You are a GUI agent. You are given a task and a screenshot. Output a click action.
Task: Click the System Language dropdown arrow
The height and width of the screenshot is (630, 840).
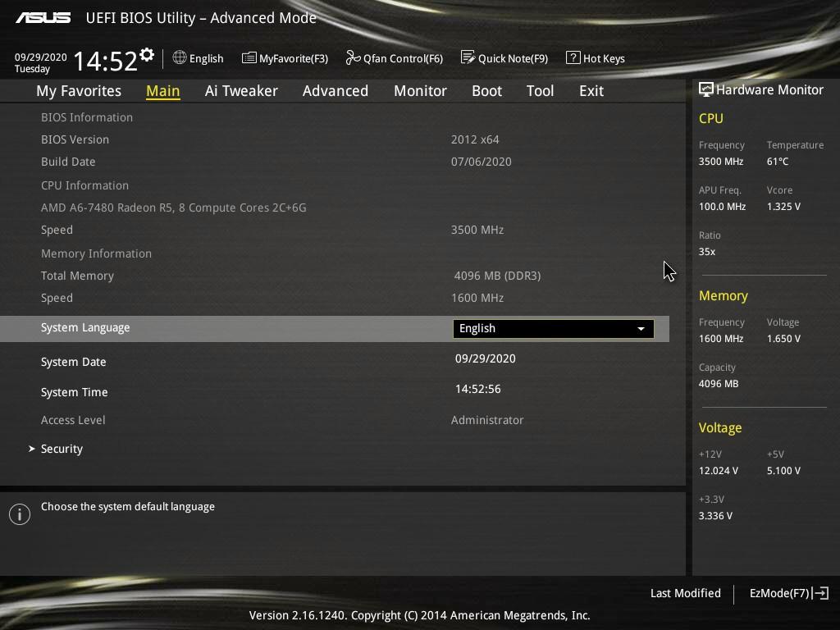pos(641,328)
